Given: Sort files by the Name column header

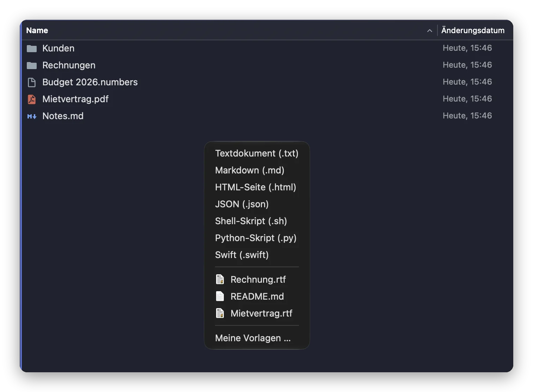Looking at the screenshot, I should coord(37,30).
